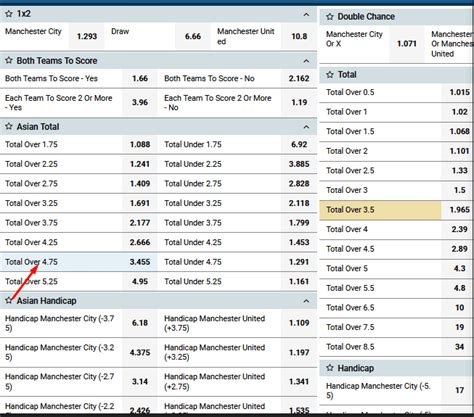474x417 pixels.
Task: Star the Total market header
Action: (x=330, y=74)
